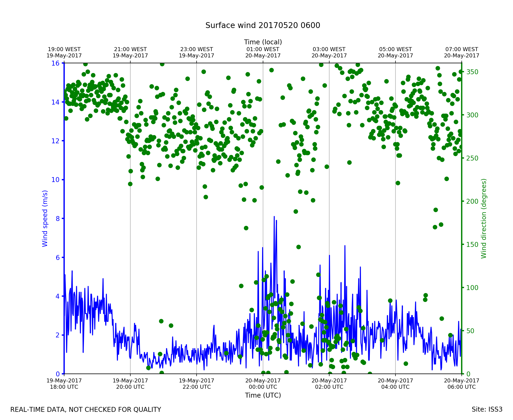Click the '02:00 UTC' bottom tick label

click(329, 387)
